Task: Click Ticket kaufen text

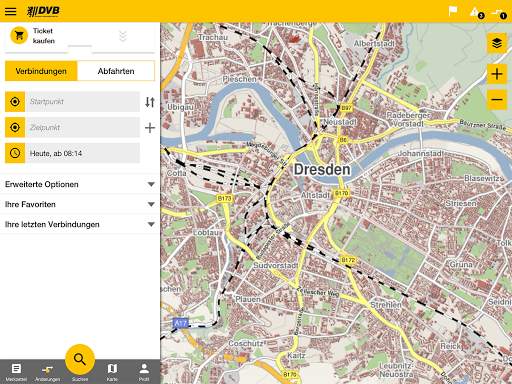Action: pyautogui.click(x=43, y=36)
